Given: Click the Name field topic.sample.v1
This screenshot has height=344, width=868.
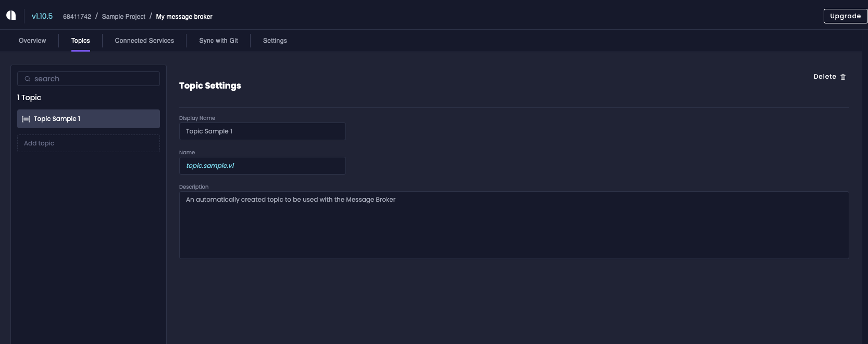Looking at the screenshot, I should 263,166.
